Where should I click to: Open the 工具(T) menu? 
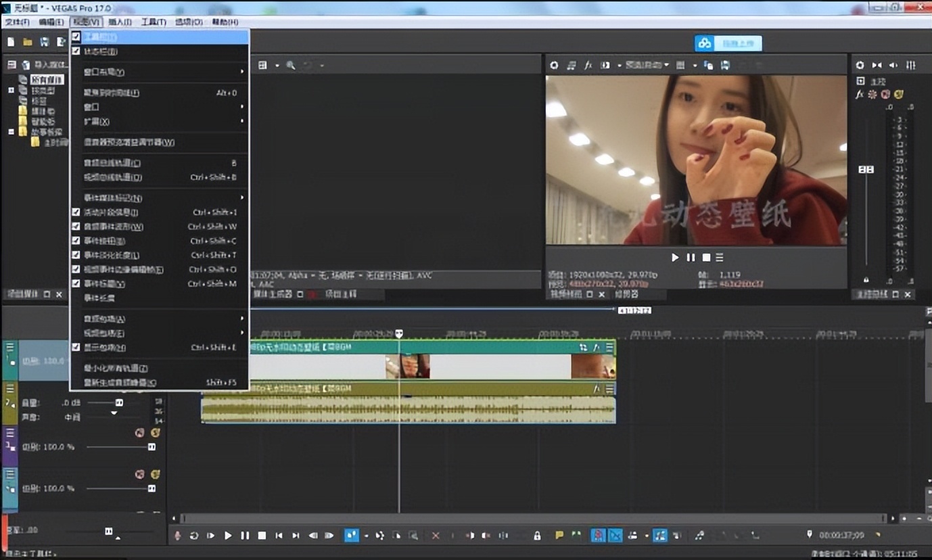(x=153, y=21)
